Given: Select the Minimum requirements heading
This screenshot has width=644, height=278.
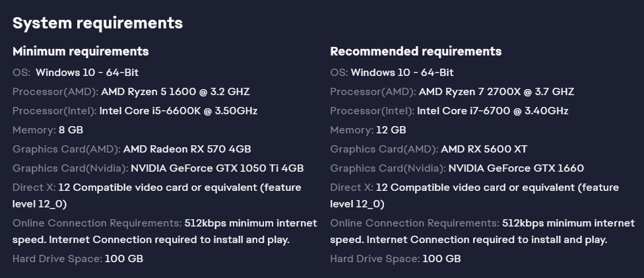Looking at the screenshot, I should pos(80,52).
